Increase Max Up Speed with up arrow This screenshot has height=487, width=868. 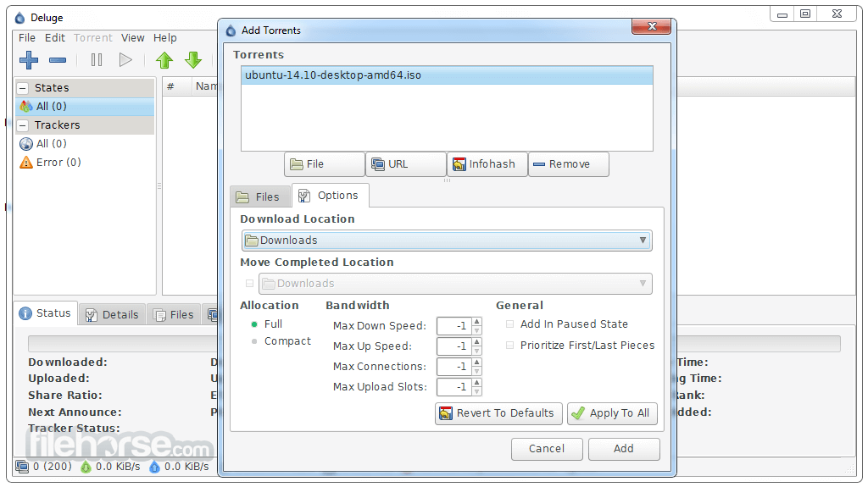tap(476, 342)
